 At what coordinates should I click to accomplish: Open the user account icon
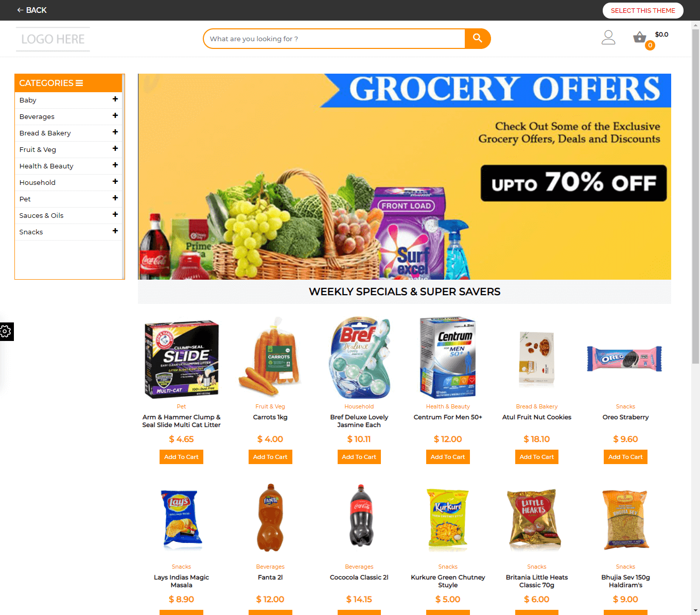tap(608, 37)
